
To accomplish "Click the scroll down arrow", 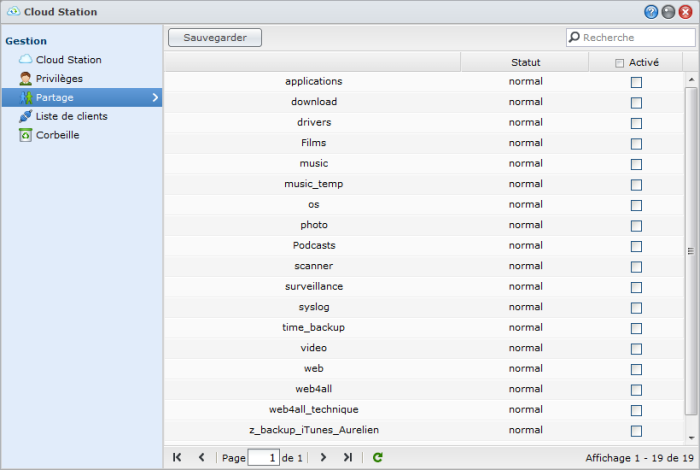I will coord(691,438).
